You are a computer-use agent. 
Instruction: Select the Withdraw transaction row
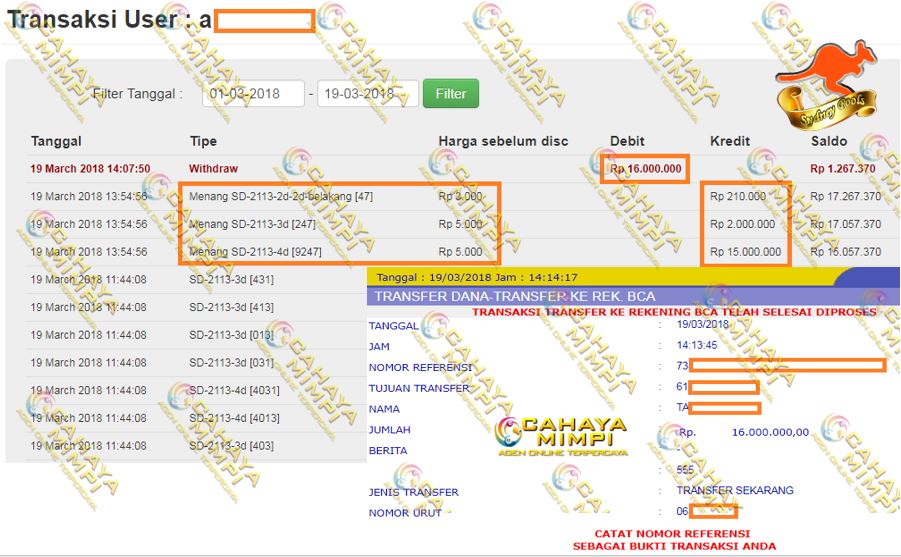[x=213, y=169]
